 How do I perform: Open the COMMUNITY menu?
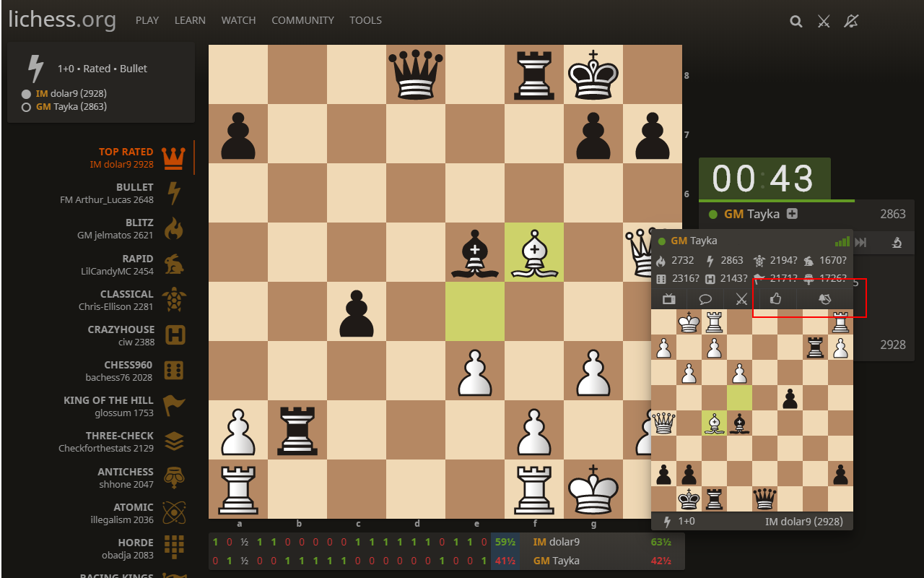point(303,20)
